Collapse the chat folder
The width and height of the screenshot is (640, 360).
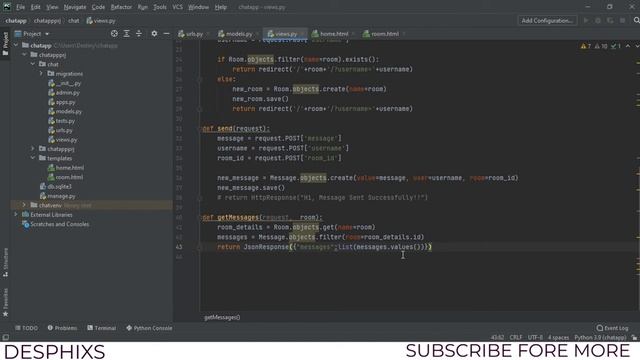point(33,64)
